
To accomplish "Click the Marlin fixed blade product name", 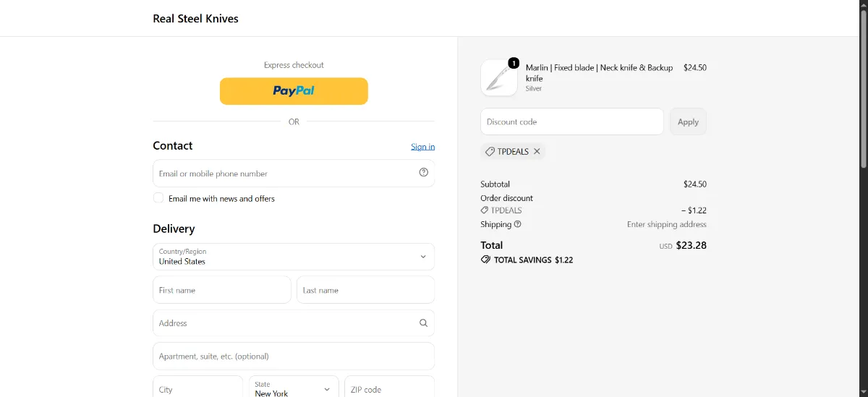I will [x=599, y=72].
